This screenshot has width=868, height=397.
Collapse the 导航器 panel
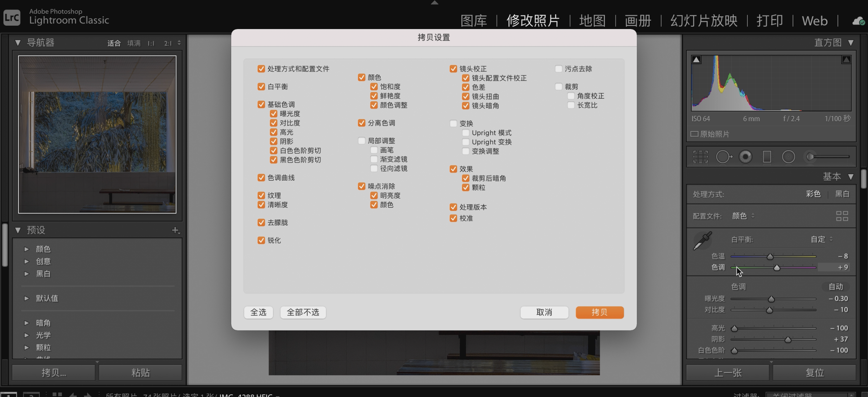tap(18, 43)
